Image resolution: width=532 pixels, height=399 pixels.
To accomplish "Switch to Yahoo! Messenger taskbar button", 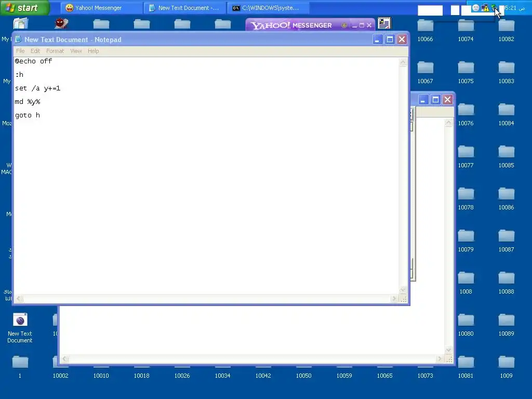I will tap(101, 8).
